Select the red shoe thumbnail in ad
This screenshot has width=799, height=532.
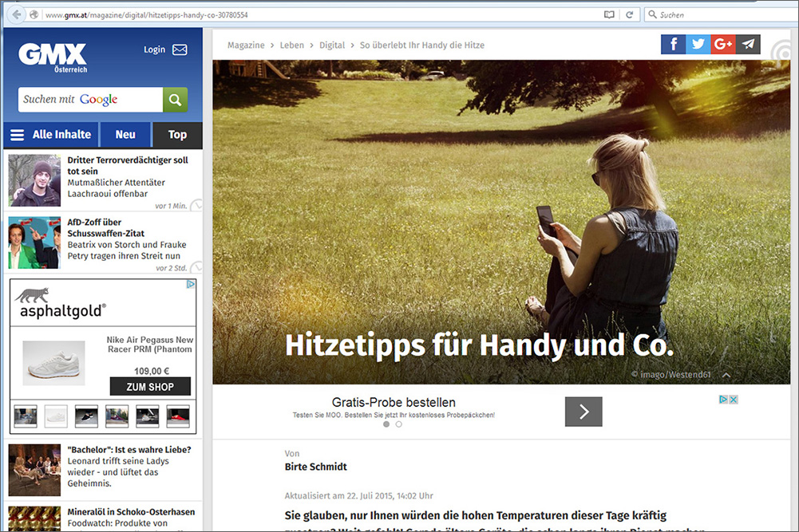pos(178,416)
